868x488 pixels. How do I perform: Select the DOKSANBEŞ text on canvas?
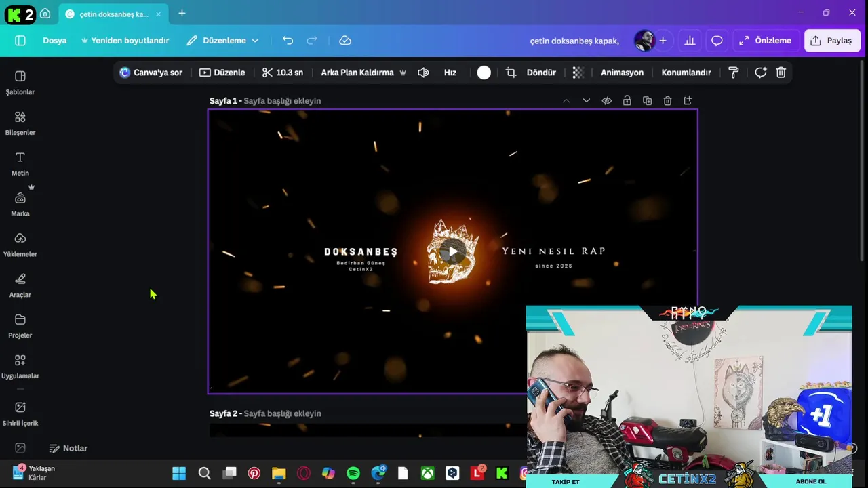point(361,252)
